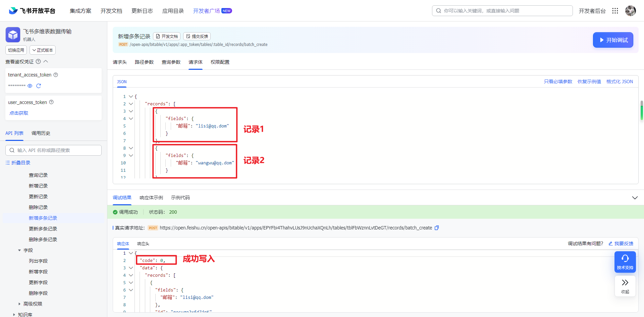This screenshot has height=317, width=644.
Task: Open 开发文档 button beside 新增多条记录
Action: click(167, 36)
